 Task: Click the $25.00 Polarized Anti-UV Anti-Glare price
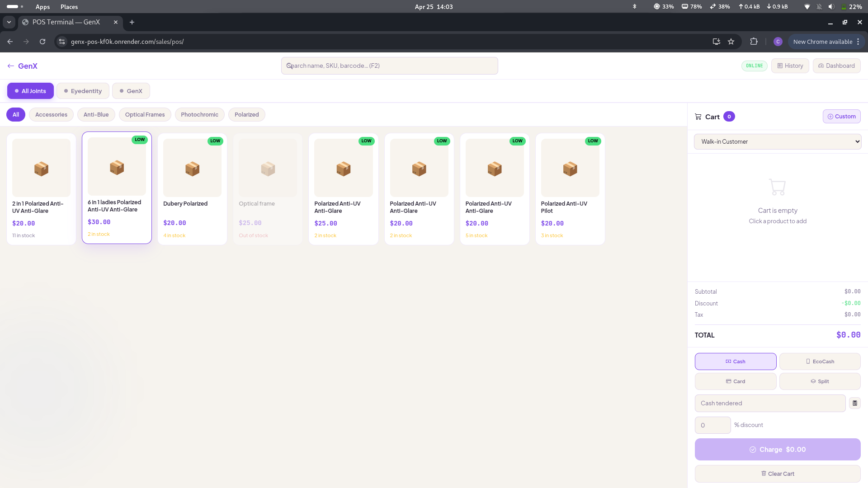(325, 224)
